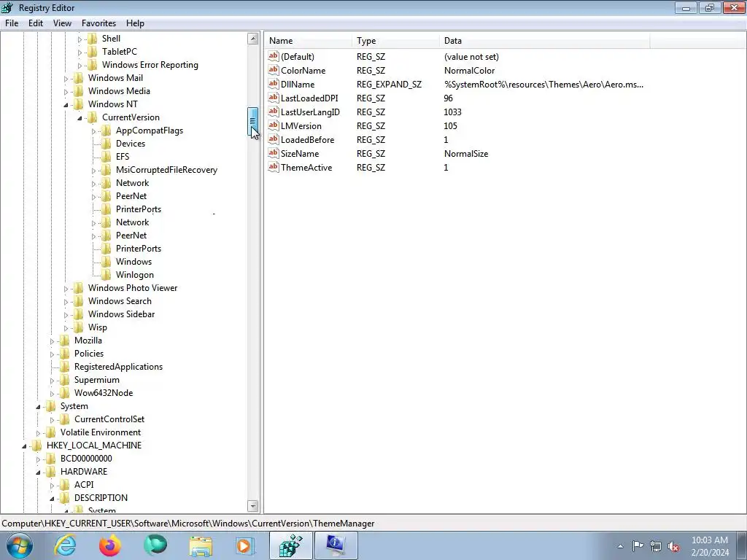Click the tree pane scrollbar thumb
The height and width of the screenshot is (560, 747).
pos(253,121)
